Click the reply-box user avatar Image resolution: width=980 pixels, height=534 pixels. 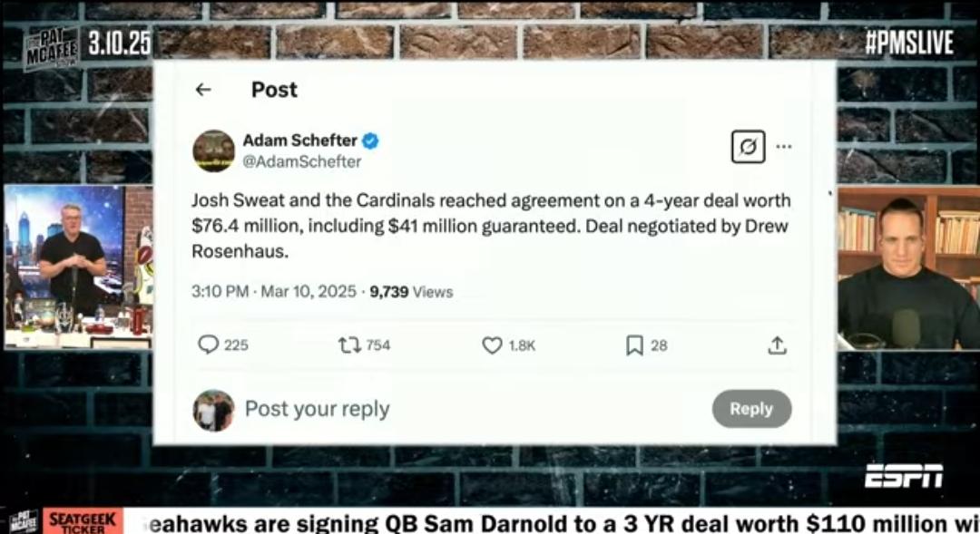pos(214,411)
